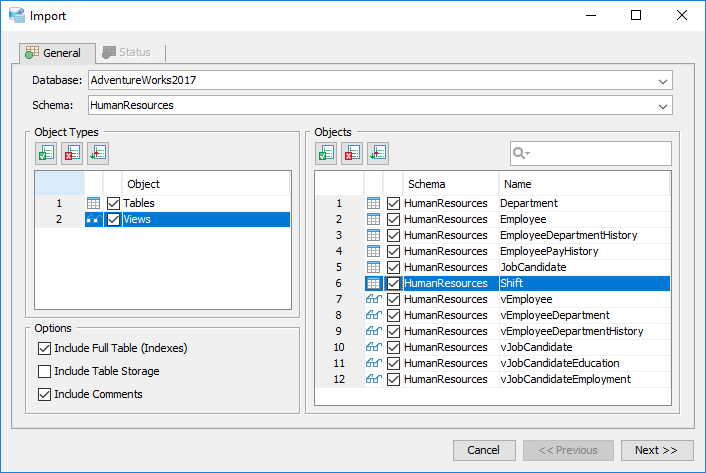Open the search filter options arrow
Viewport: 706px width, 473px height.
tap(522, 153)
